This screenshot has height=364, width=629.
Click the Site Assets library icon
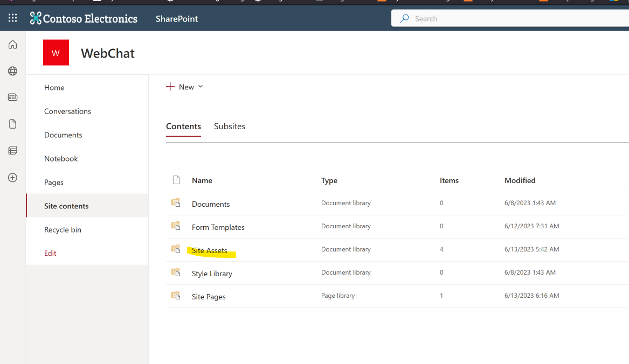click(176, 249)
